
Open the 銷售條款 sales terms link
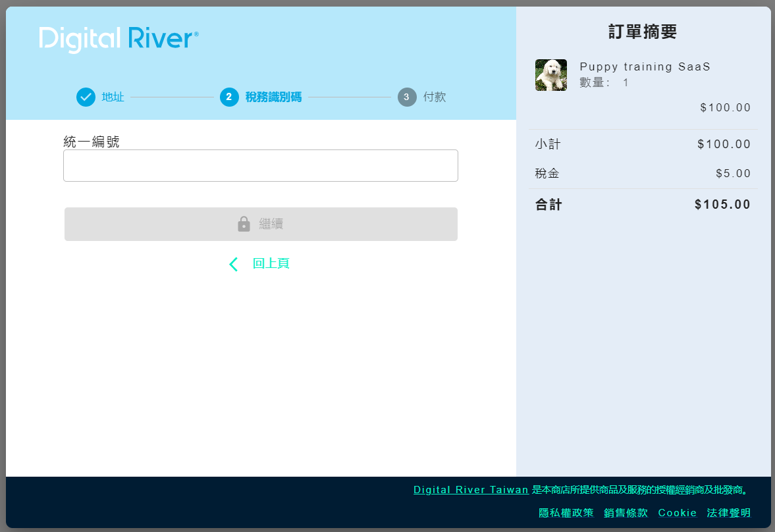[x=626, y=512]
